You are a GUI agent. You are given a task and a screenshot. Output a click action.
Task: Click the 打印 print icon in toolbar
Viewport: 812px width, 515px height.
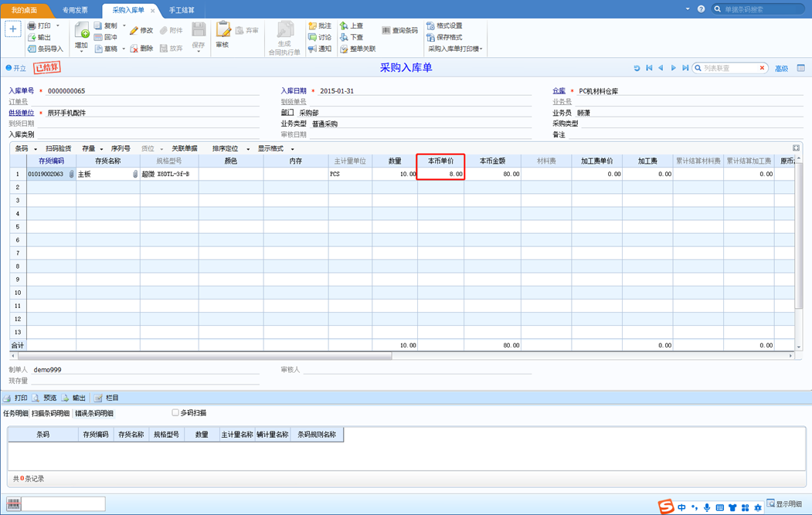coord(32,25)
